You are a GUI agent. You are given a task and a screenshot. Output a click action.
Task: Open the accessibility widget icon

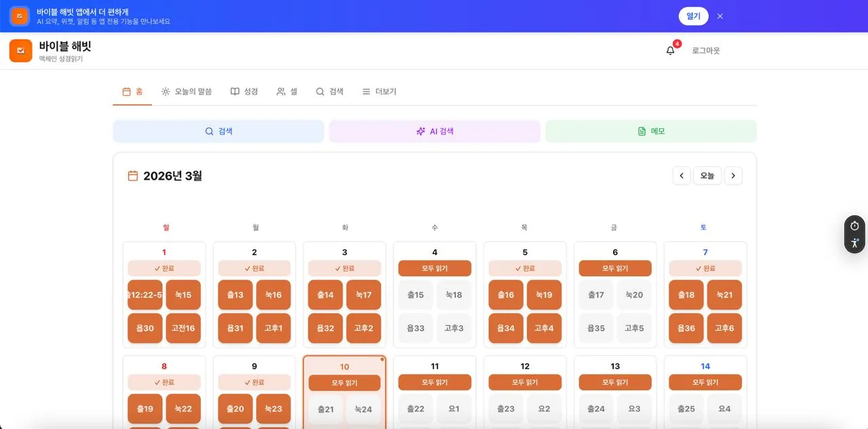pyautogui.click(x=854, y=243)
